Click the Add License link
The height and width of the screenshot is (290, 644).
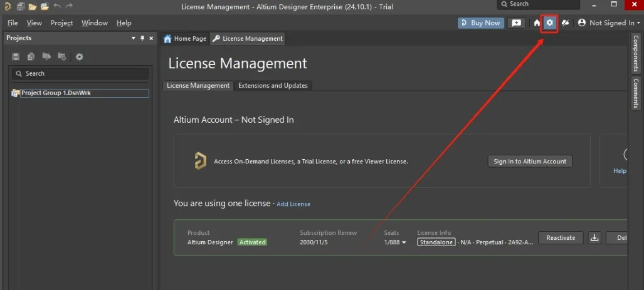(x=293, y=204)
